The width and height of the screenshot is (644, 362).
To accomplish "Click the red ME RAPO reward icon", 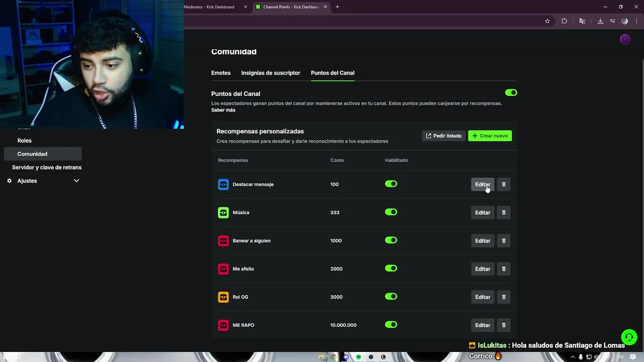I will pyautogui.click(x=223, y=325).
